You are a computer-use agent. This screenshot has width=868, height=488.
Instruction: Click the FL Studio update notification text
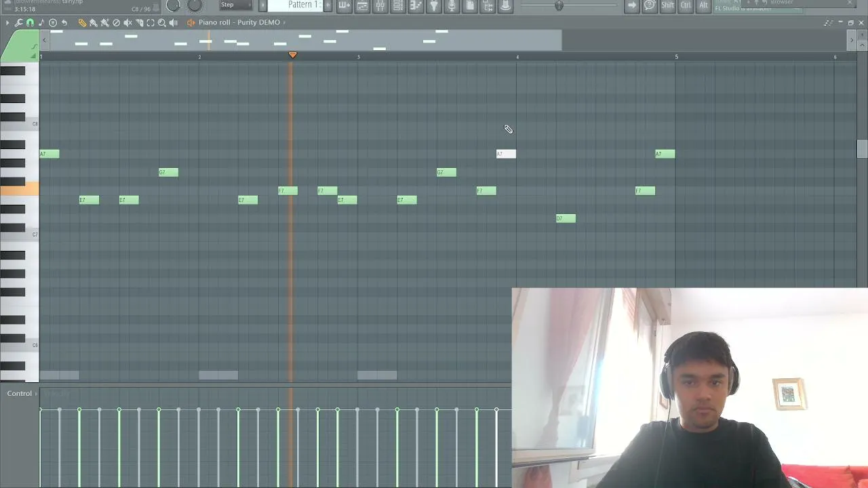743,9
